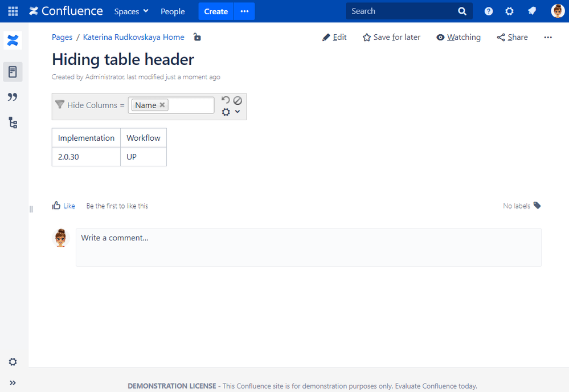569x392 pixels.
Task: Click the page restrictions unlock icon
Action: point(197,37)
